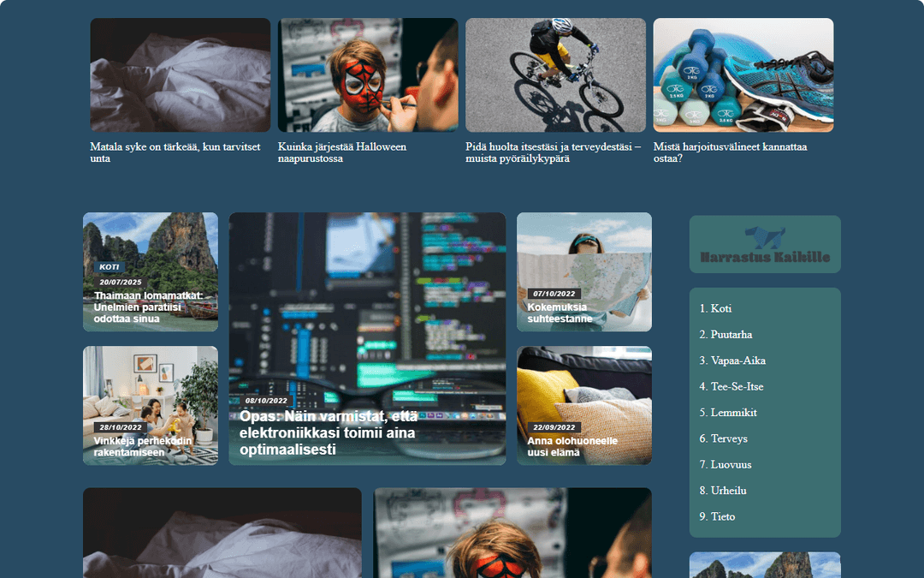Open Thaimaan lomamatkat article title
Viewport: 924px width, 578px height.
pos(148,307)
